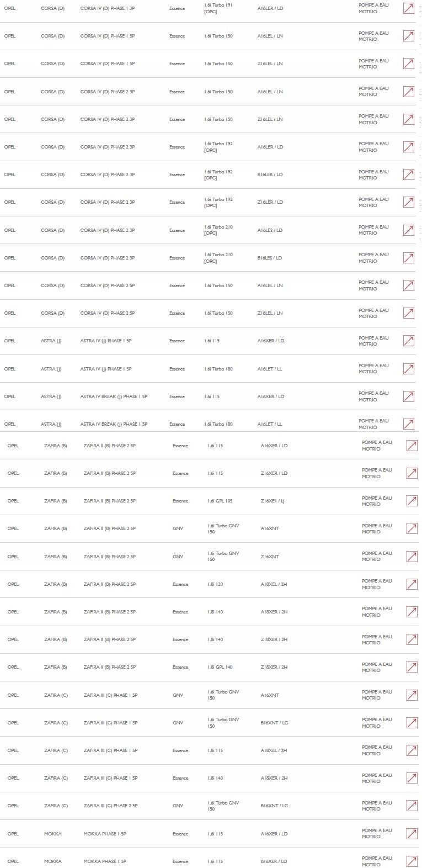422x868 pixels.
Task: Open arrow icon for Zafira 1.6i GPL 105 row
Action: click(412, 501)
